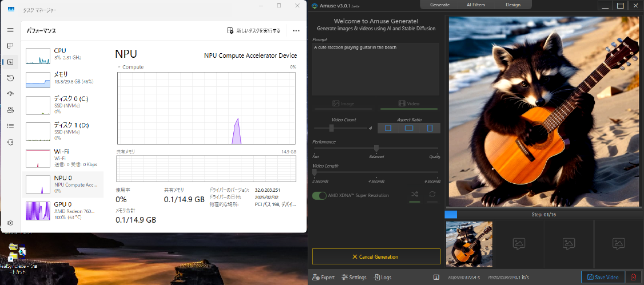This screenshot has width=644, height=285.
Task: Click the Quality label under Performance slider
Action: tap(435, 157)
